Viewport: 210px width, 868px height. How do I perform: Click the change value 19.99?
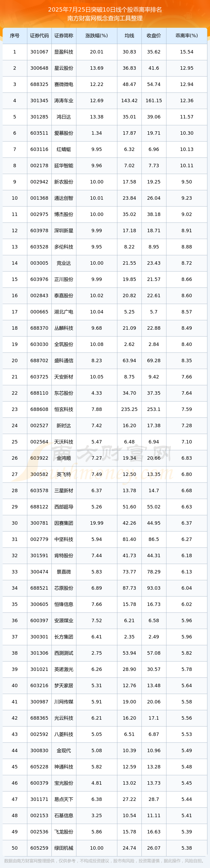point(97,523)
